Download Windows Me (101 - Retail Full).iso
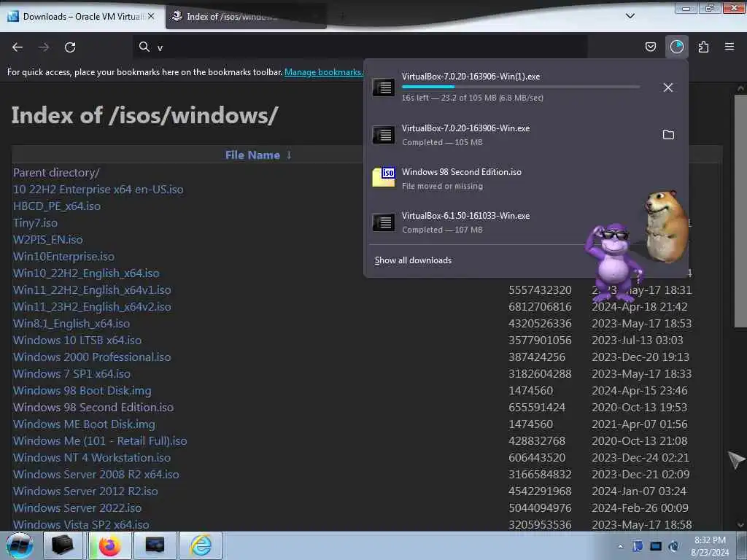The width and height of the screenshot is (747, 560). [x=100, y=441]
